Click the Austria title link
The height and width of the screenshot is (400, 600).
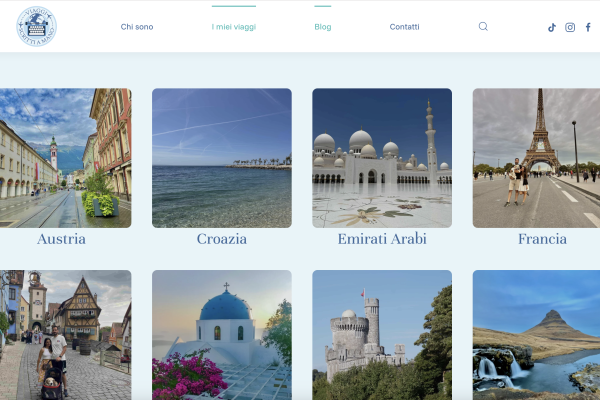61,239
